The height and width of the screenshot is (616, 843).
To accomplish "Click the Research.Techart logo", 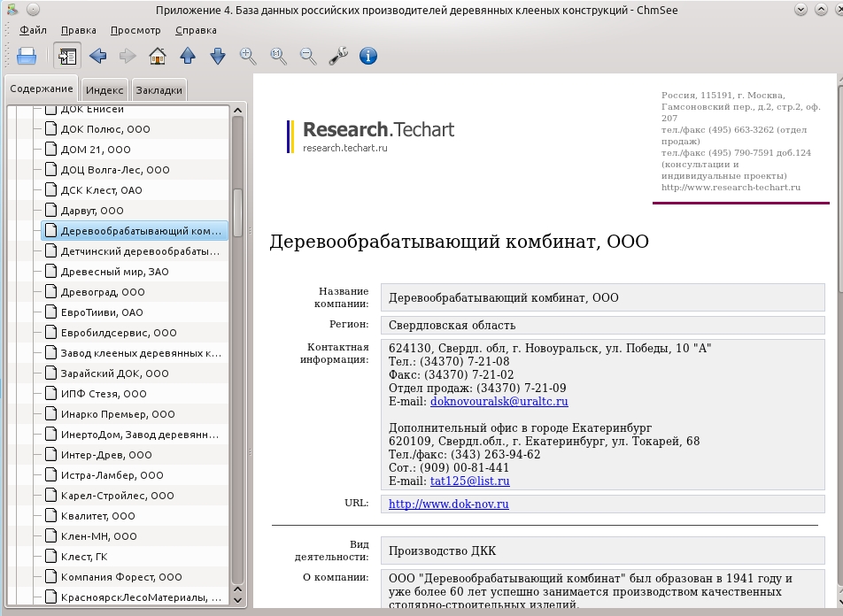I will click(x=371, y=136).
